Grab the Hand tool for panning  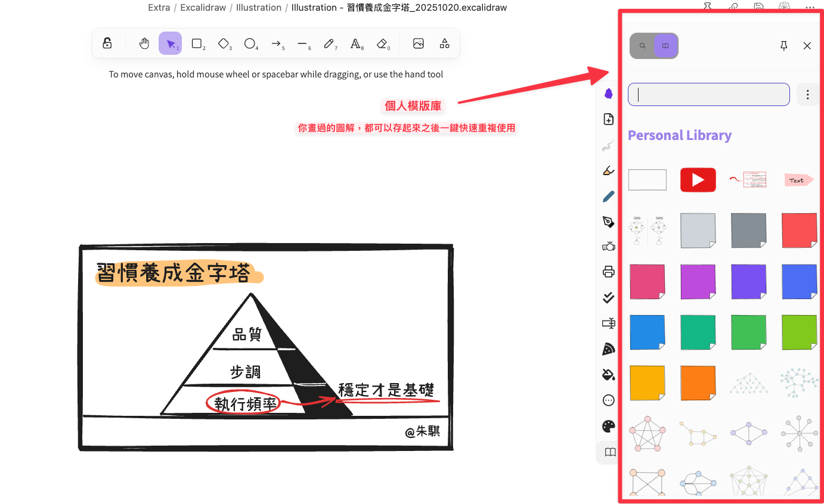click(x=144, y=43)
